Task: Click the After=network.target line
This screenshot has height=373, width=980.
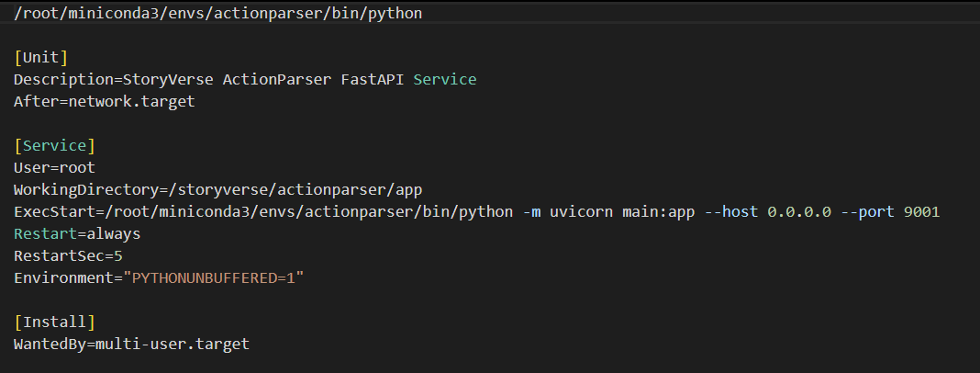Action: (105, 101)
